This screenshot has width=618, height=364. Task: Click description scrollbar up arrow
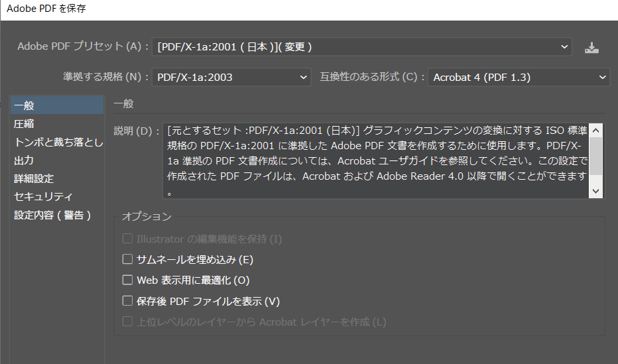tap(595, 131)
